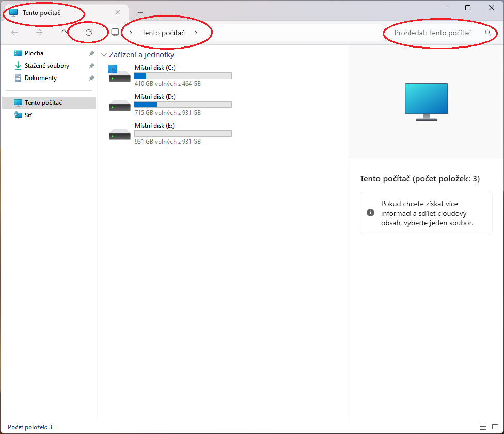The height and width of the screenshot is (434, 504).
Task: Click the Místní disk (C:) label
Action: point(155,68)
